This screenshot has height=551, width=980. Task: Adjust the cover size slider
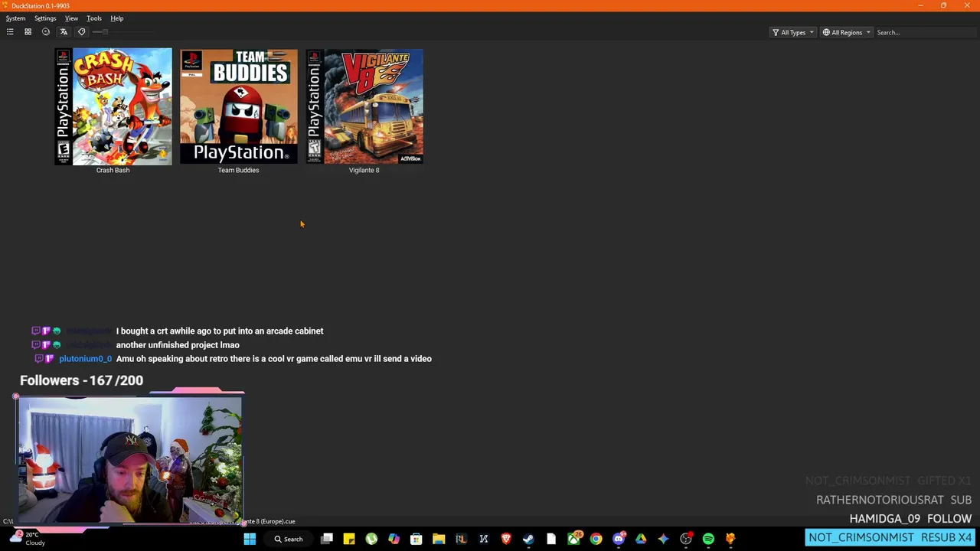pos(122,32)
